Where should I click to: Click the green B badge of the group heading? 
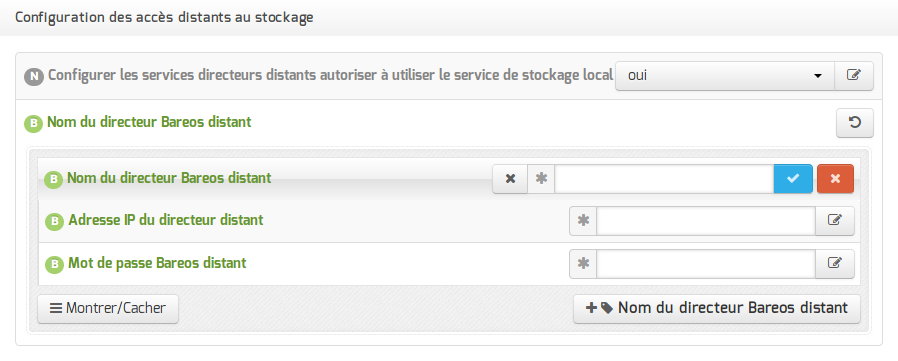(x=34, y=123)
